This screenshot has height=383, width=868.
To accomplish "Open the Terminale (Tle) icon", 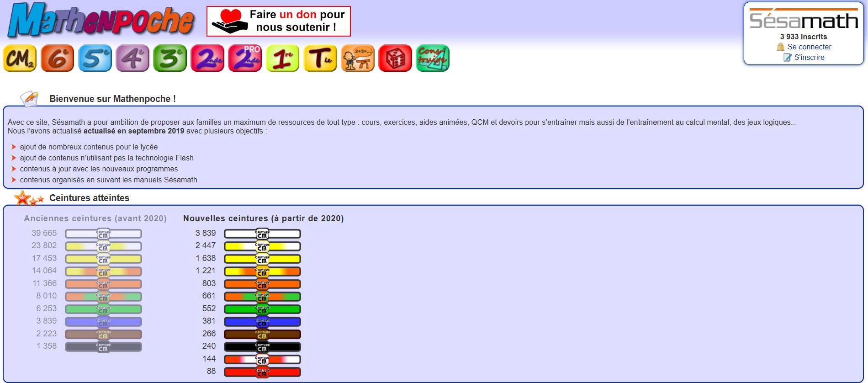I will pyautogui.click(x=320, y=59).
